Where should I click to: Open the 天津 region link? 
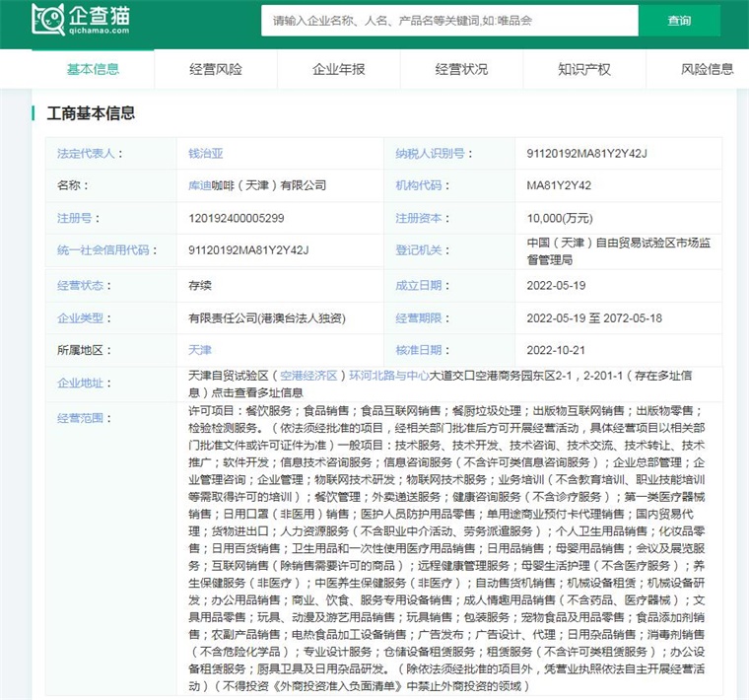pyautogui.click(x=200, y=350)
